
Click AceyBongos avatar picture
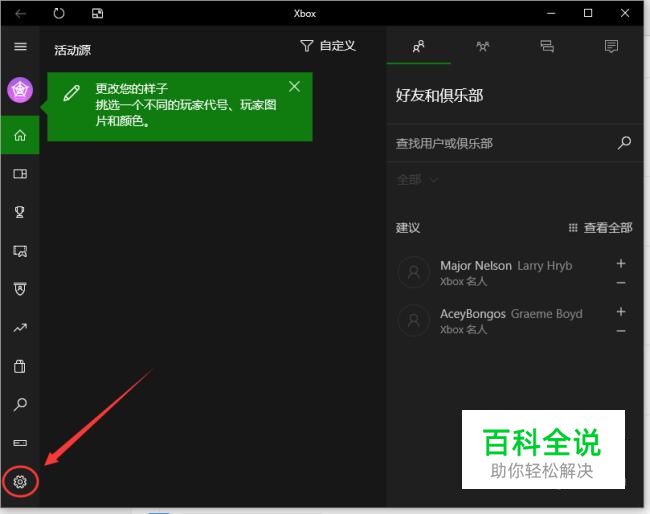click(x=414, y=320)
